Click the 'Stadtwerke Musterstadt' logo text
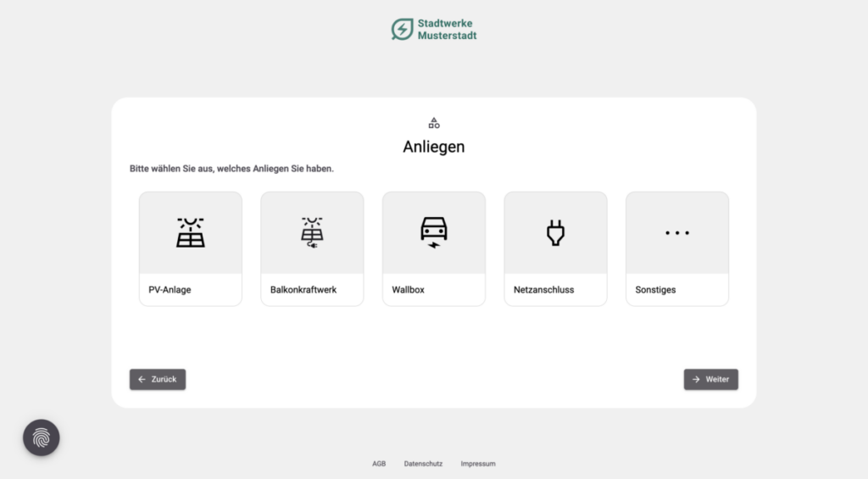Image resolution: width=868 pixels, height=479 pixels. (447, 30)
